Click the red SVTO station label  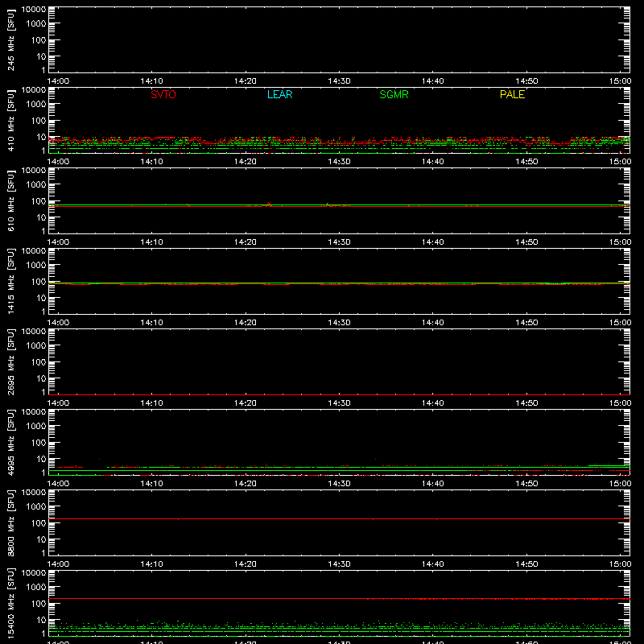tap(163, 94)
